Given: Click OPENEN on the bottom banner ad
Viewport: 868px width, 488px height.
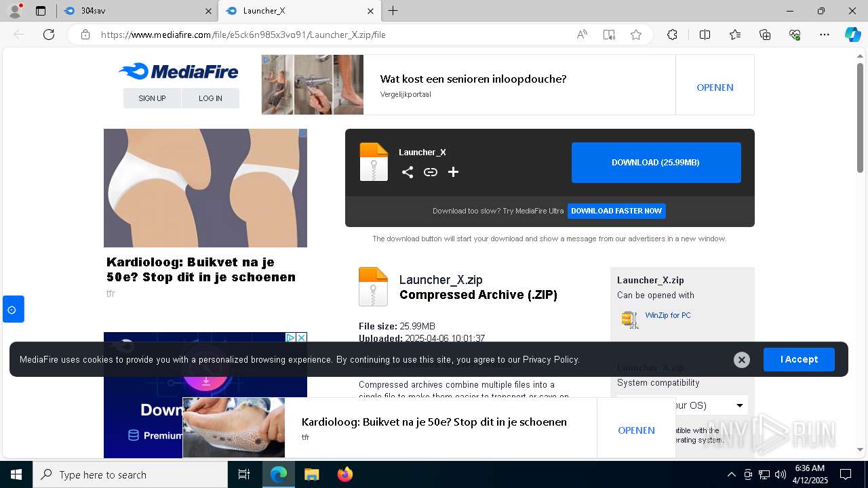Looking at the screenshot, I should (636, 430).
